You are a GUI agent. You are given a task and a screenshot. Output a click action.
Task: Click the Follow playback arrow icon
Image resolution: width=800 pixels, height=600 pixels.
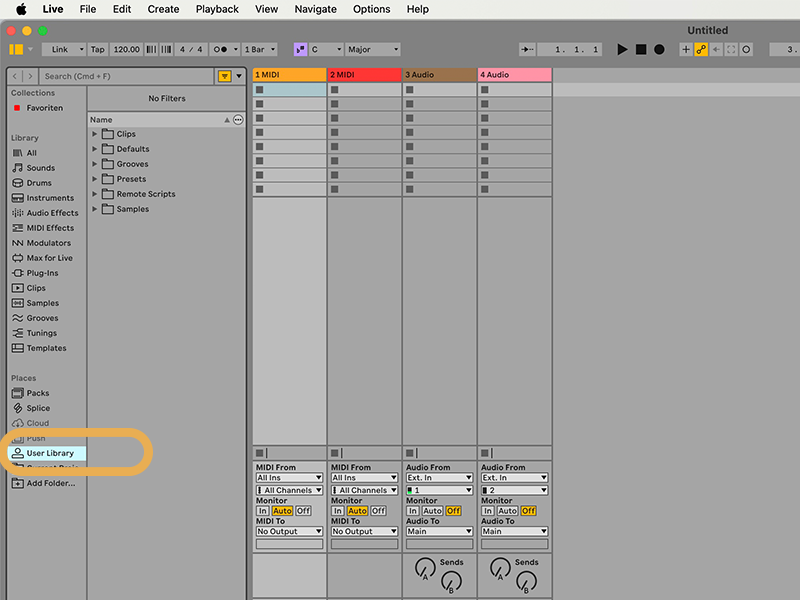pos(527,49)
